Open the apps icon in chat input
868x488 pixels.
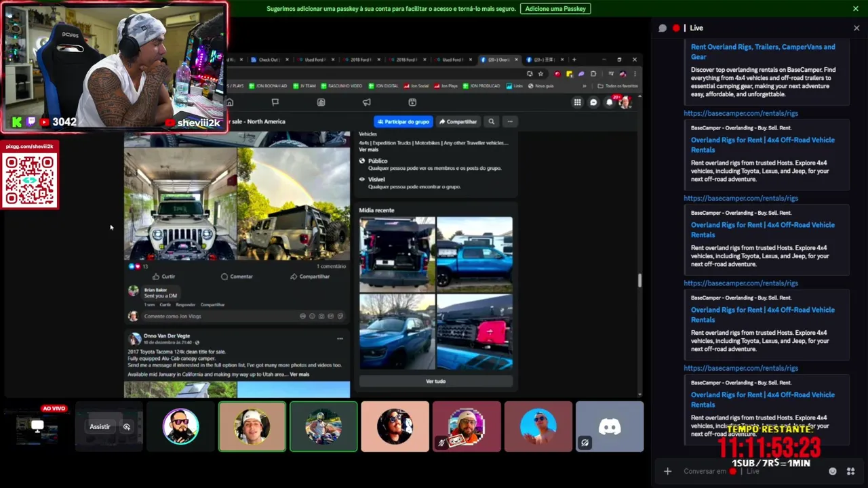pos(850,471)
